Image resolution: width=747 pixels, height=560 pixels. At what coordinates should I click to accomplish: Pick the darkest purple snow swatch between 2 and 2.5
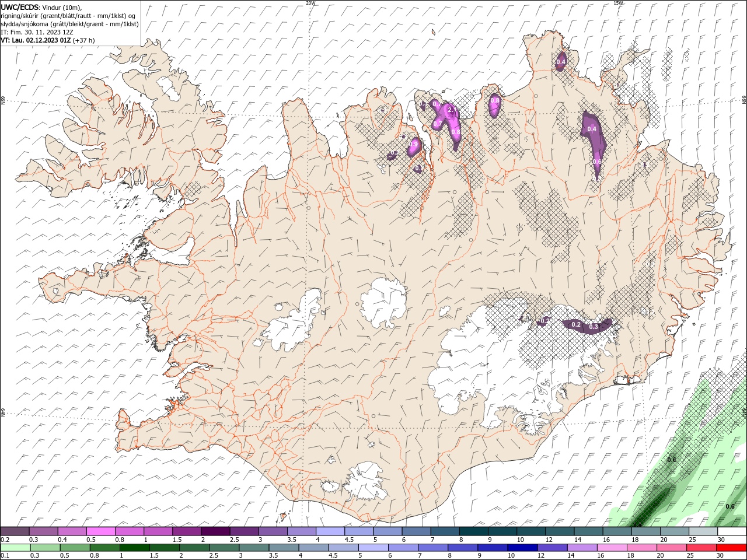point(215,531)
